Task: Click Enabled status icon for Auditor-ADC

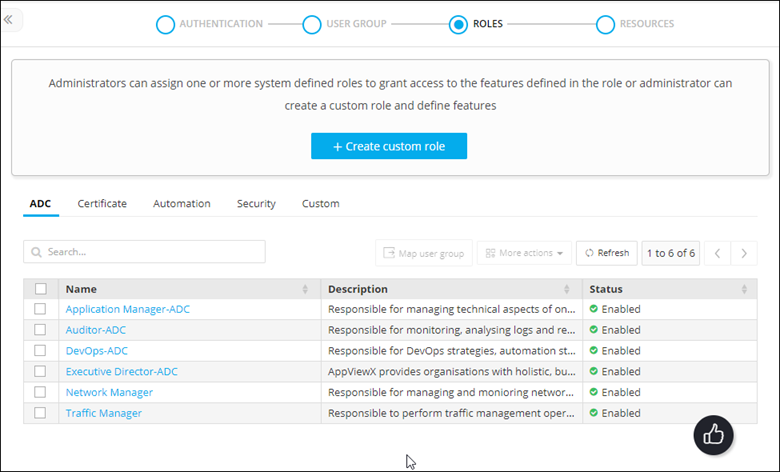Action: [593, 329]
